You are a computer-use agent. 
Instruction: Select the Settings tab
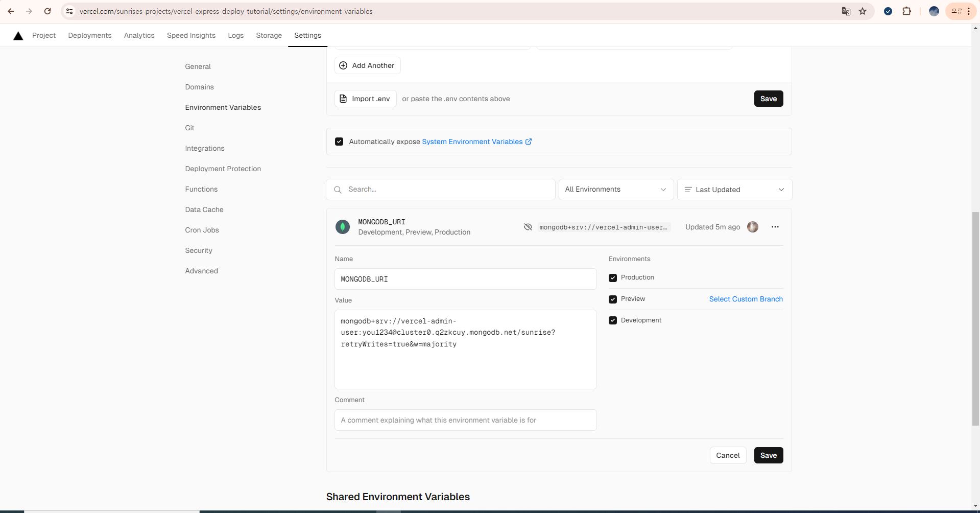307,35
